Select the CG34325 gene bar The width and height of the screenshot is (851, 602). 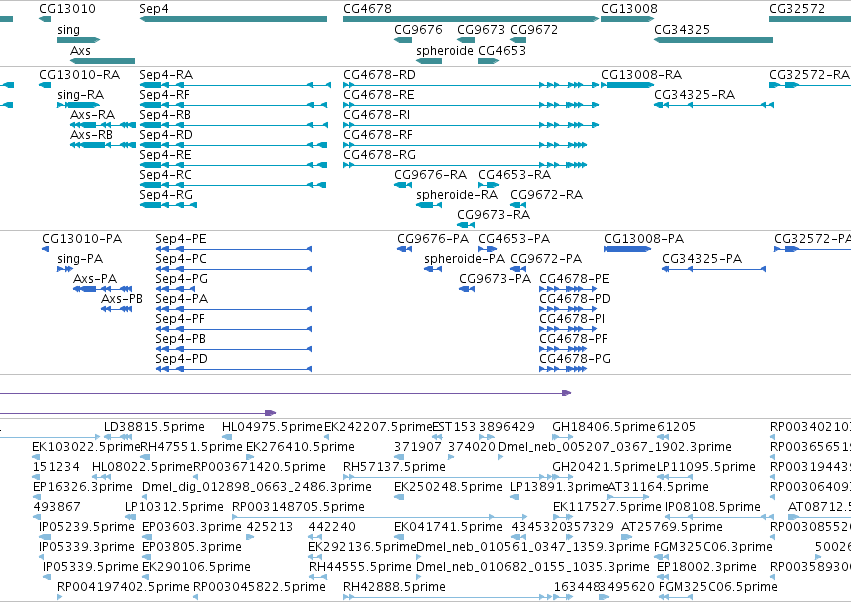(x=713, y=40)
